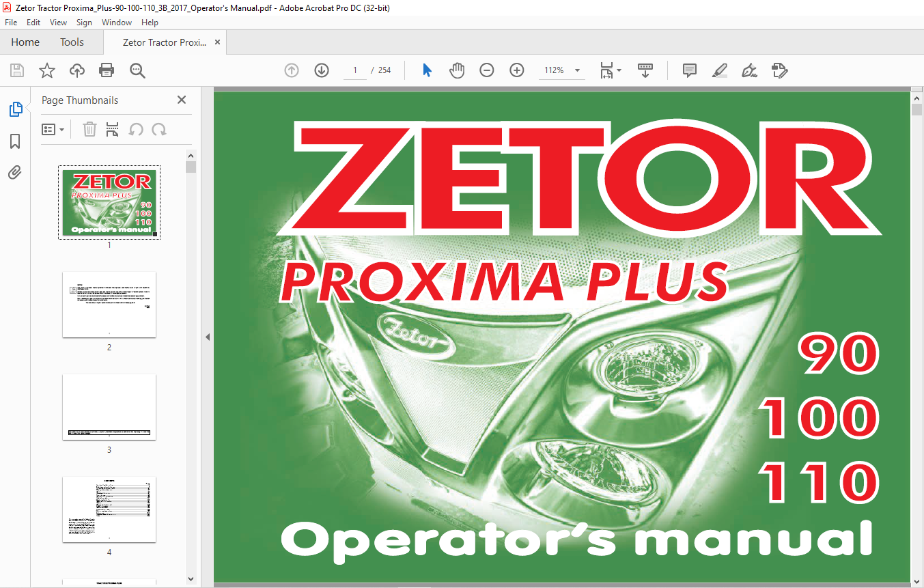This screenshot has height=588, width=924.
Task: Open the Sign document pen tool
Action: [x=749, y=70]
